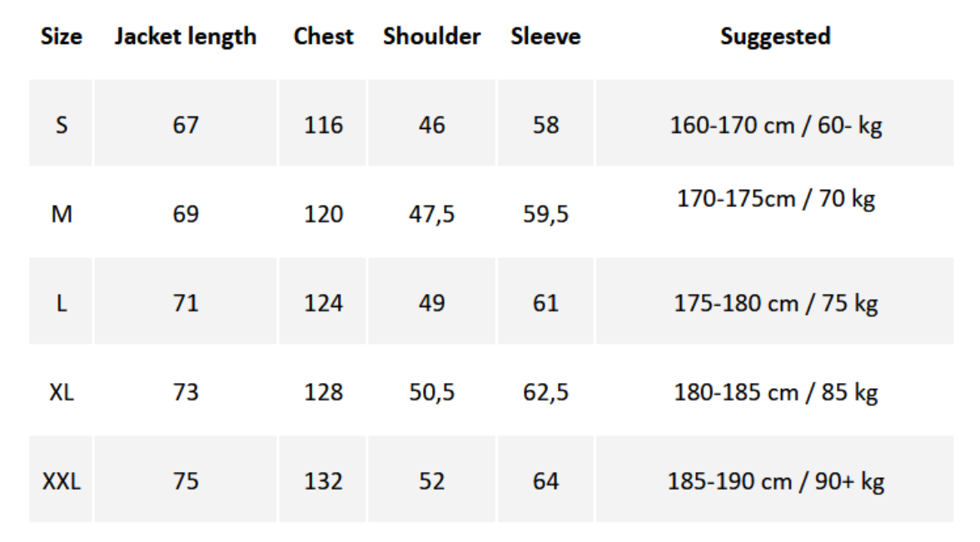Click the Chest column header
The image size is (980, 542).
(323, 37)
